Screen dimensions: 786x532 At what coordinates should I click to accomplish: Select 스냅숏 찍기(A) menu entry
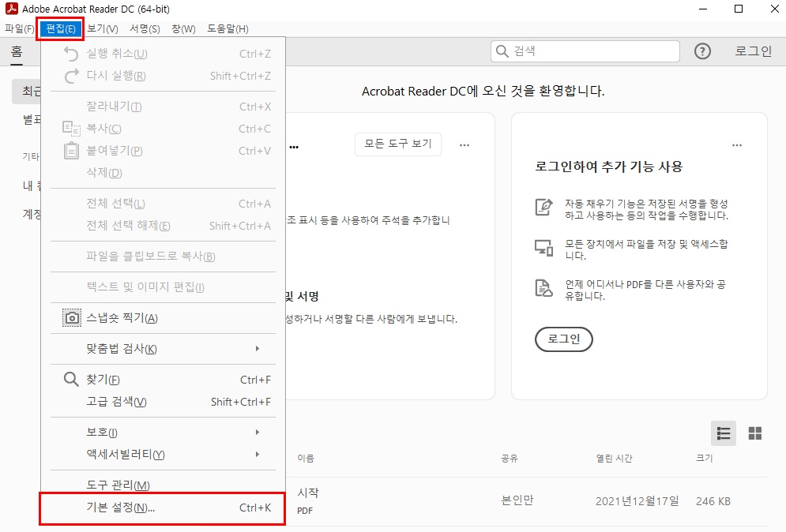[163, 318]
